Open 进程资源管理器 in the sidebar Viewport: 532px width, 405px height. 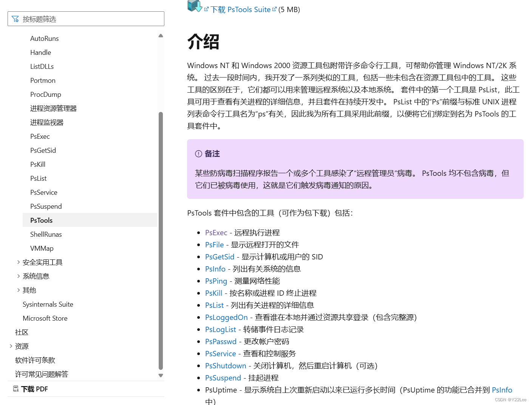tap(53, 108)
